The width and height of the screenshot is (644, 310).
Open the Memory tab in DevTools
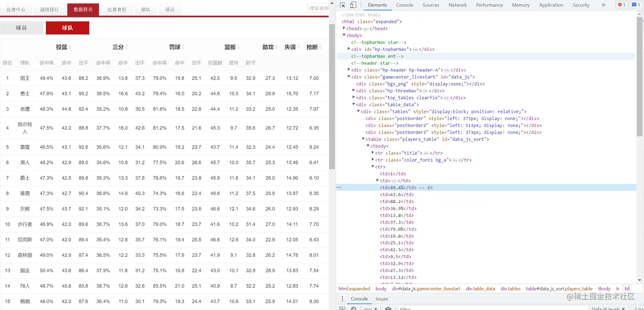(520, 5)
